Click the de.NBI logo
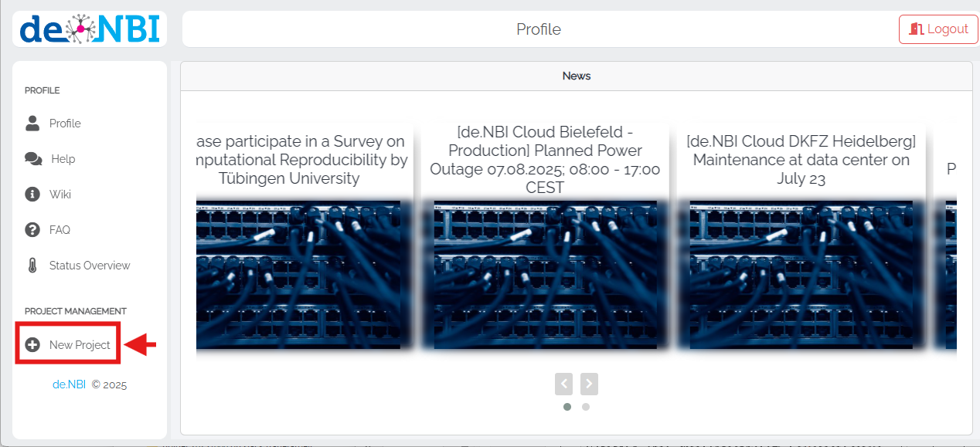The width and height of the screenshot is (980, 447). pos(90,29)
